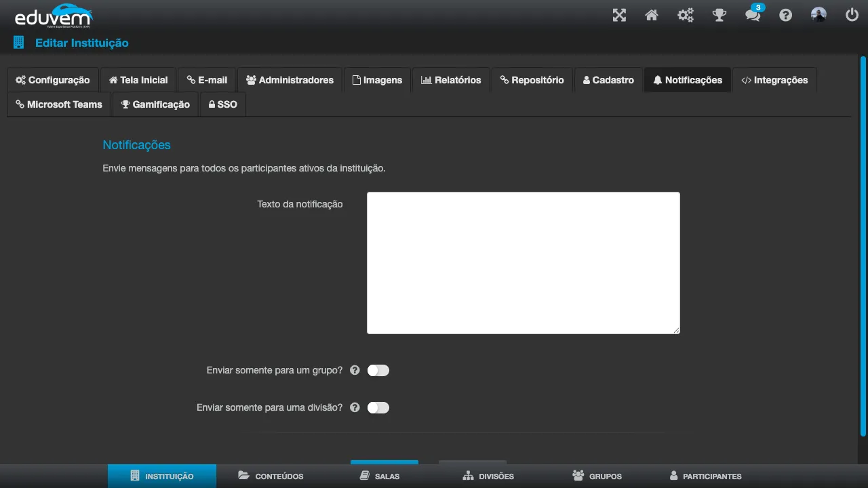Click the power logout icon
The image size is (868, 488).
[x=852, y=15]
